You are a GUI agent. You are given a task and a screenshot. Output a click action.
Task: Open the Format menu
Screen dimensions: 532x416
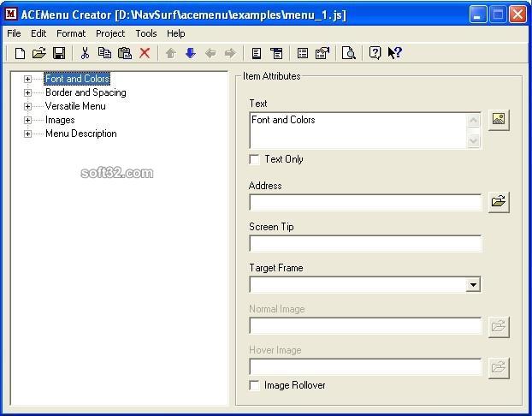[71, 33]
